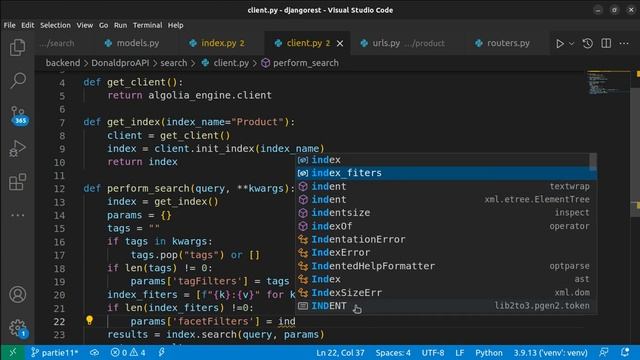Switch git branch partie11*
The image size is (640, 360).
click(x=55, y=353)
